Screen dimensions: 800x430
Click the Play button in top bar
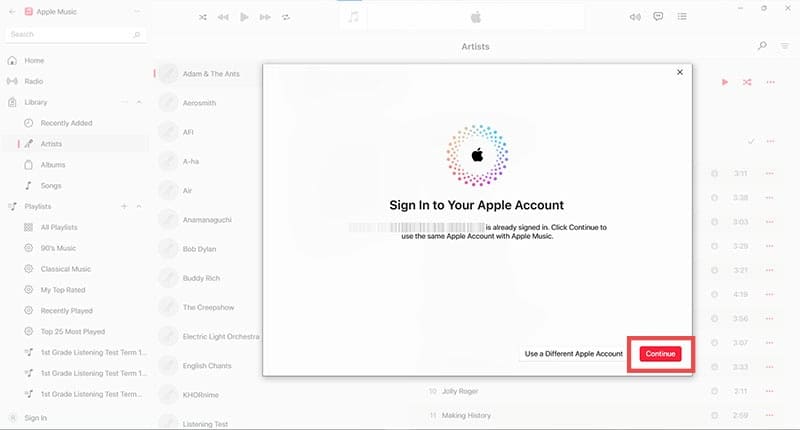point(244,17)
